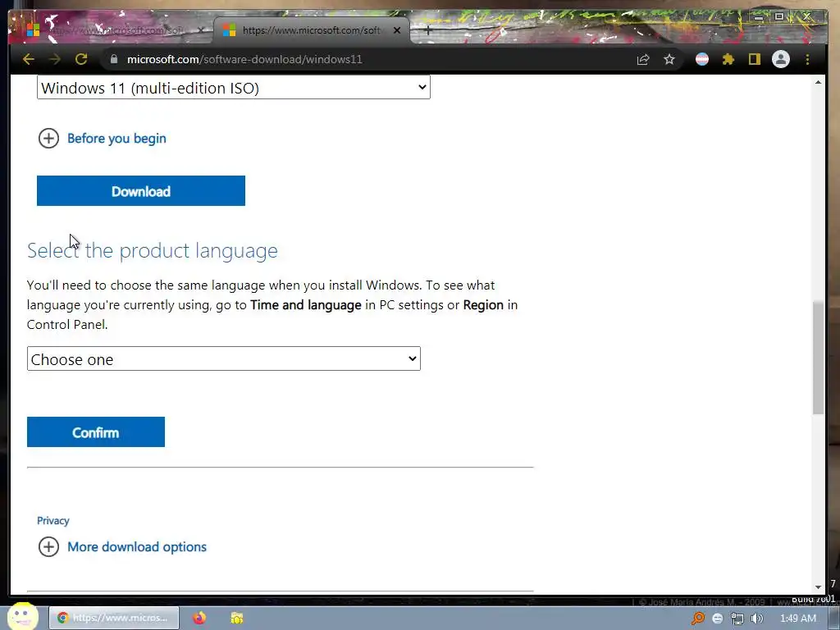Screen dimensions: 840x630
Task: Click the blue Download button
Action: pyautogui.click(x=141, y=190)
